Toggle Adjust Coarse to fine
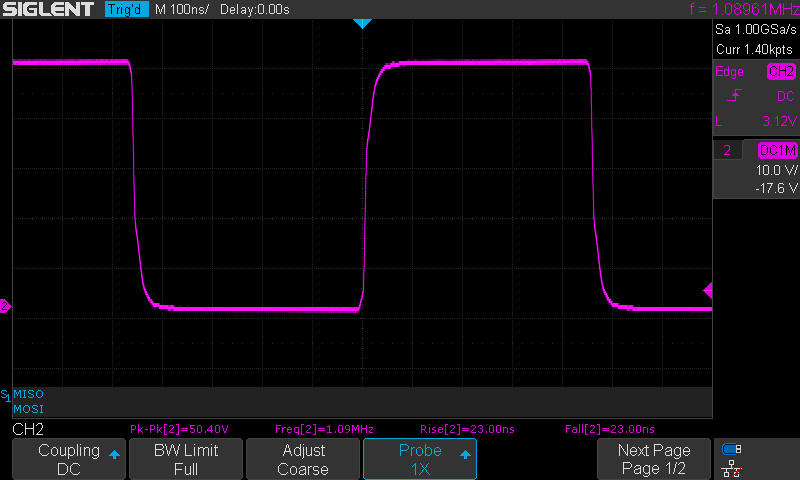 303,459
